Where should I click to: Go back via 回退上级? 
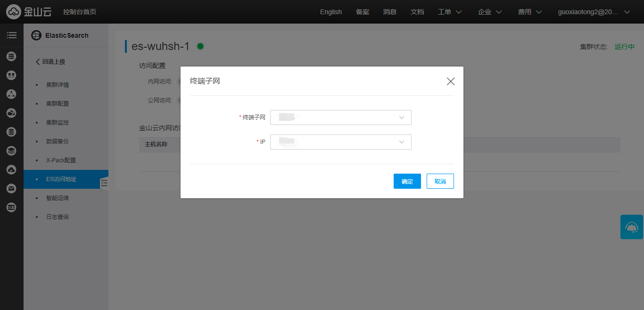point(50,62)
